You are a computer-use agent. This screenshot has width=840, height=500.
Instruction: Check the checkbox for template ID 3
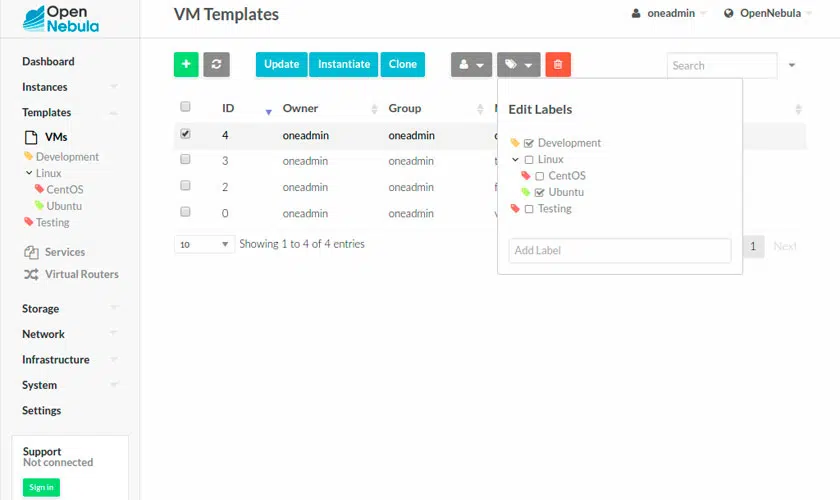coord(185,159)
